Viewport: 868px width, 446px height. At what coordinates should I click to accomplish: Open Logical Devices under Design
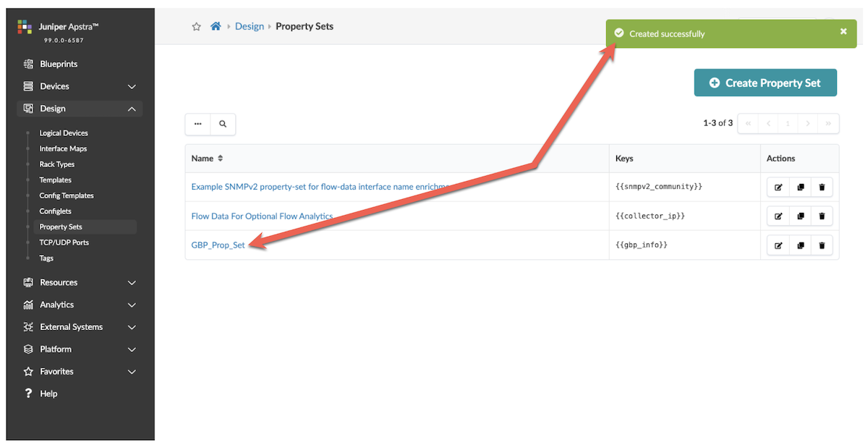point(64,133)
